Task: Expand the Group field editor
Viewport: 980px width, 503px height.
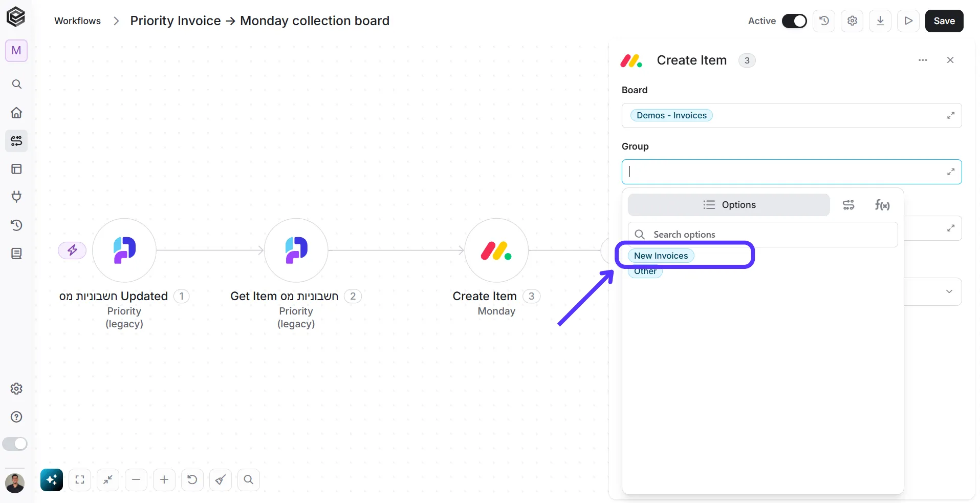Action: tap(950, 172)
